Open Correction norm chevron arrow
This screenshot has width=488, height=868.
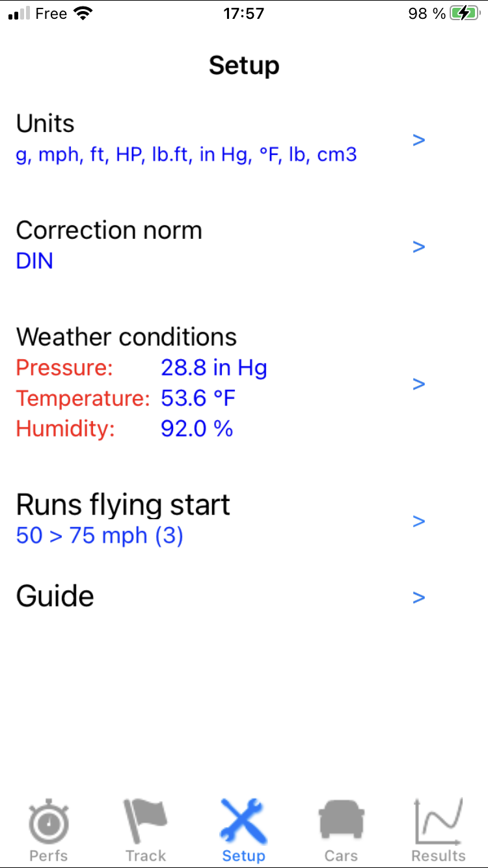click(419, 247)
